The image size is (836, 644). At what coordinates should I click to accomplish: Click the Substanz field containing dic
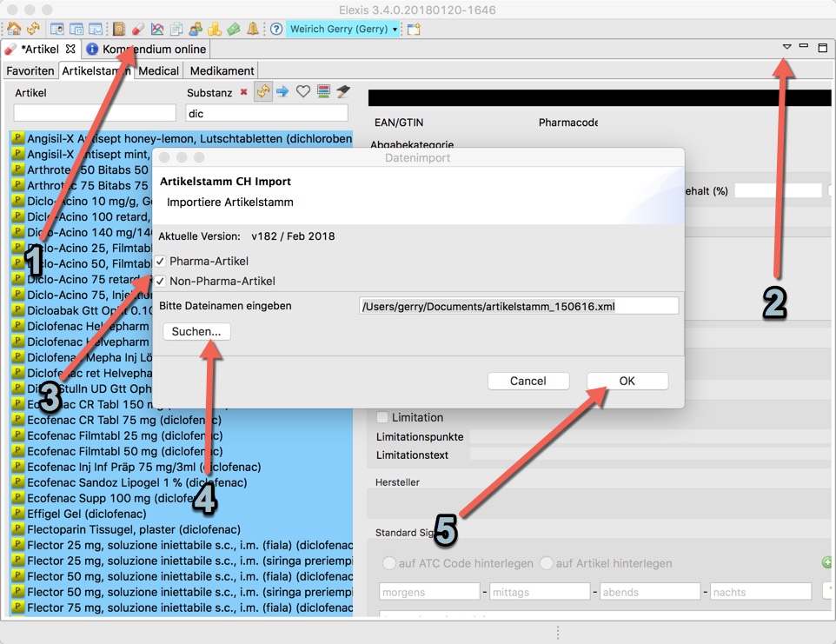(267, 113)
